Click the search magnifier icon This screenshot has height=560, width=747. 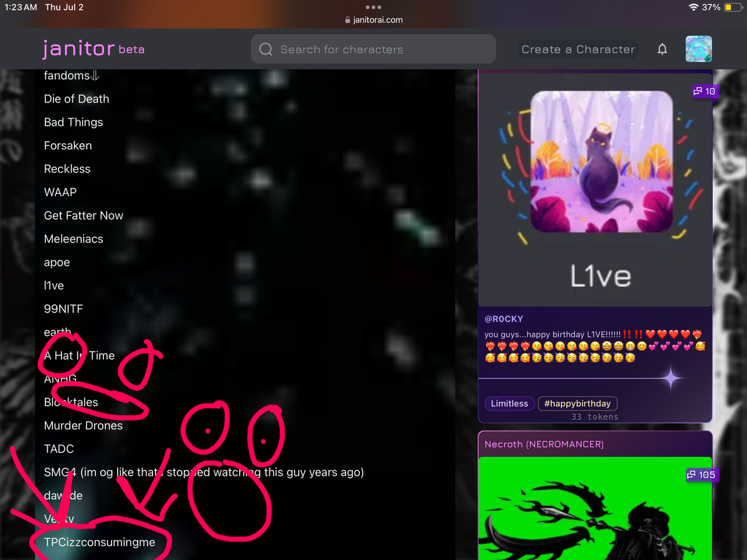pos(266,49)
